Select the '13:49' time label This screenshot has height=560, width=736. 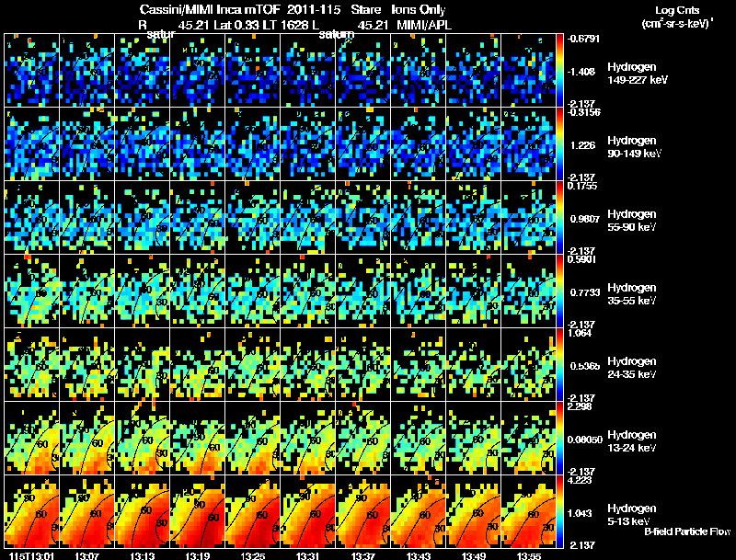[x=474, y=555]
